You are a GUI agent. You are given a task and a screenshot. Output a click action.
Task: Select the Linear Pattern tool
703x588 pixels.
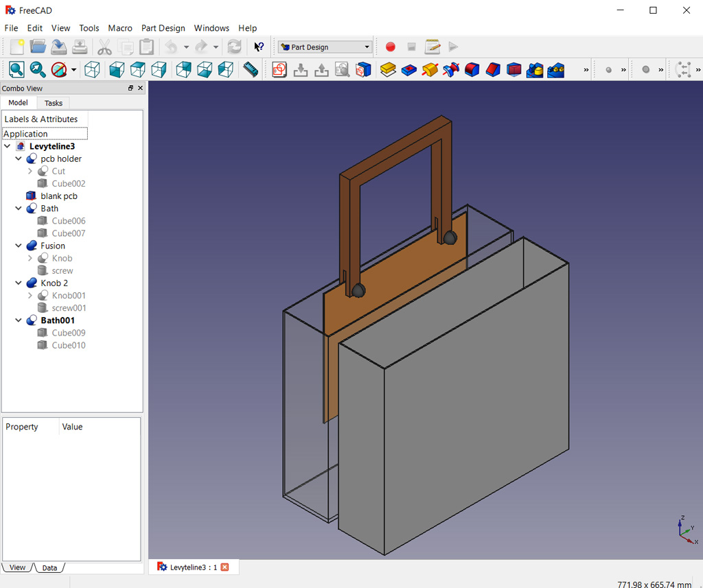[556, 70]
